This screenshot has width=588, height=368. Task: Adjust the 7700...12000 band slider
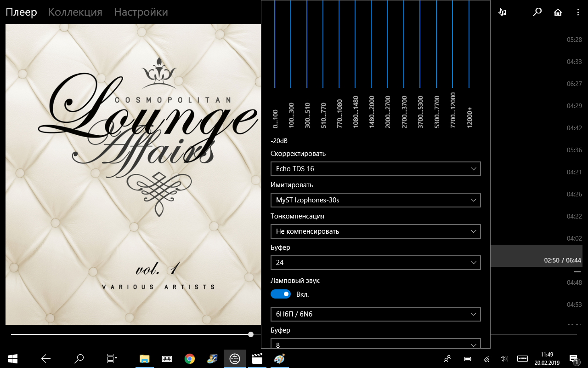452,44
